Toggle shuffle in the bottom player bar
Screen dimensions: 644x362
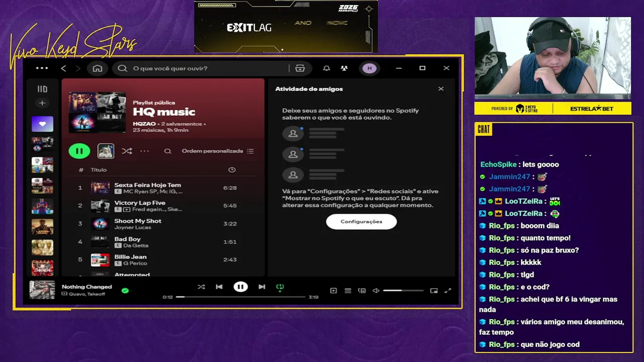pos(201,287)
